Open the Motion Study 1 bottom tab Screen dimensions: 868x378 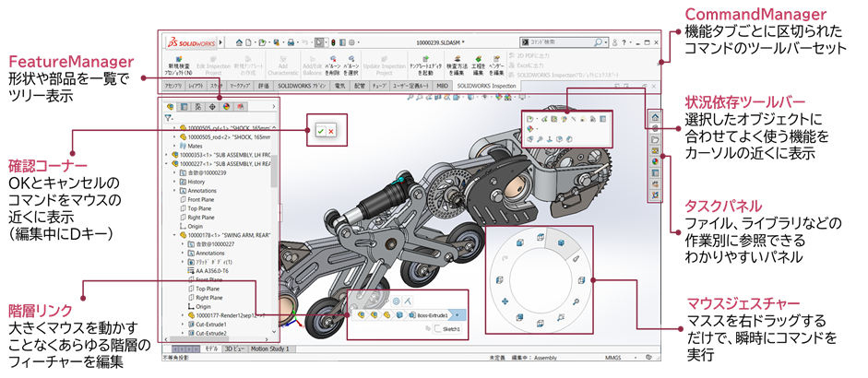(x=272, y=350)
